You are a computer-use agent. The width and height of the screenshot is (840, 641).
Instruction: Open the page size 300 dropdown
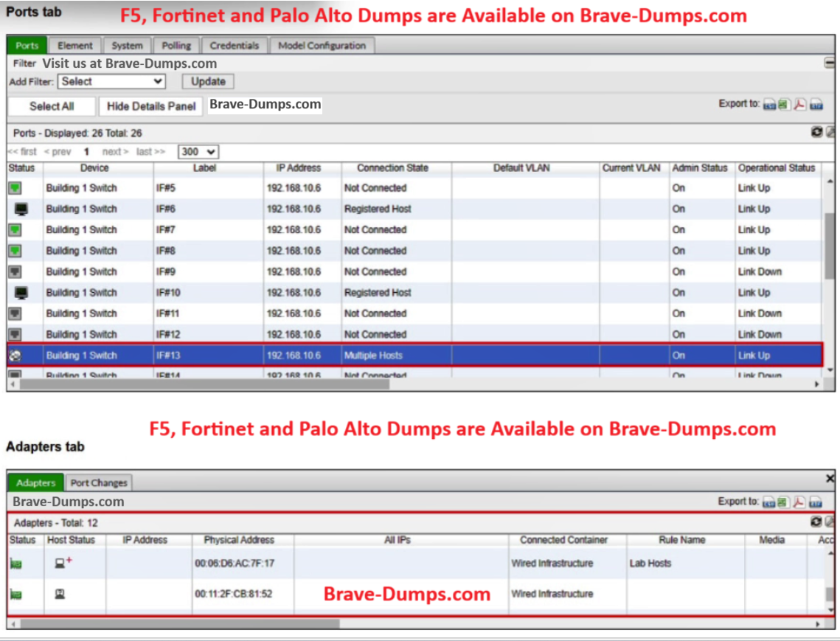198,151
